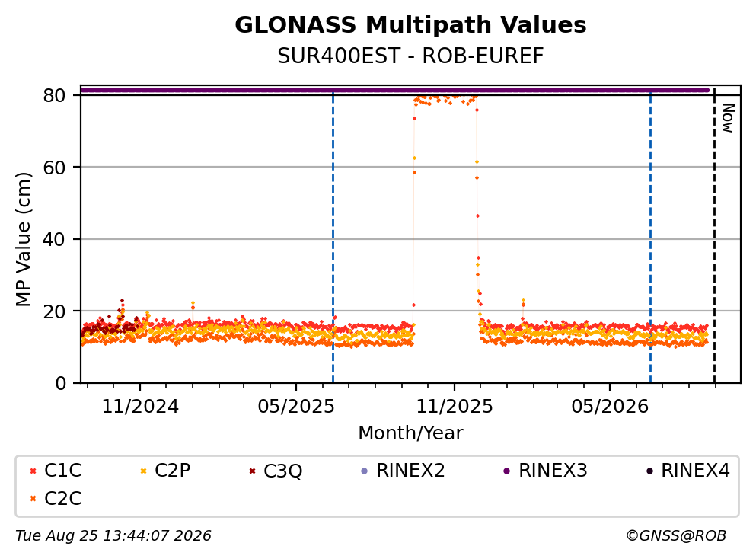This screenshot has height=559, width=756.
Task: Click the C3Q legend marker
Action: [x=252, y=471]
